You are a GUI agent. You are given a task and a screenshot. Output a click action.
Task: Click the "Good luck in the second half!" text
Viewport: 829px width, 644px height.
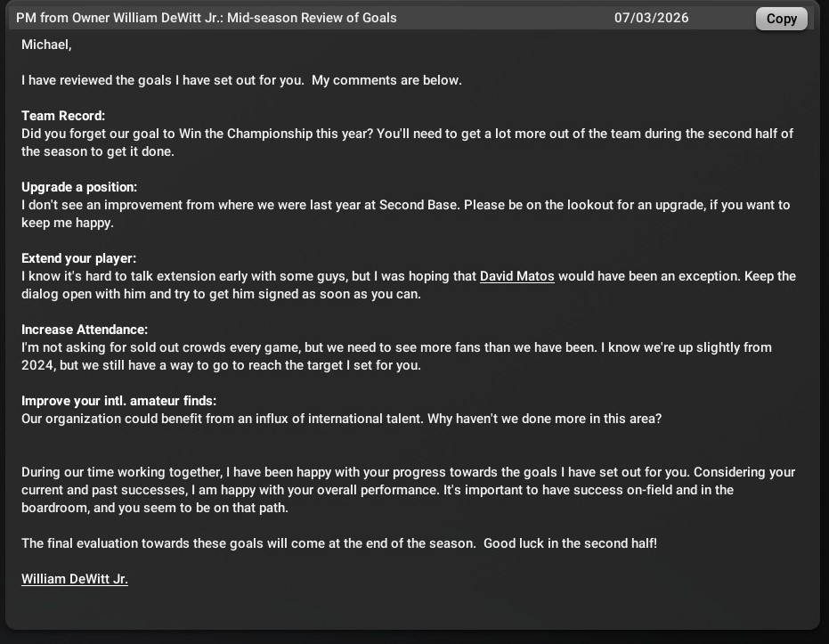[x=570, y=543]
